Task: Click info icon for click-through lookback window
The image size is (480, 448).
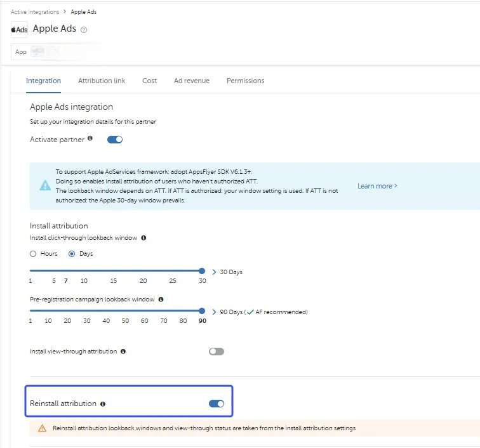Action: click(x=143, y=238)
